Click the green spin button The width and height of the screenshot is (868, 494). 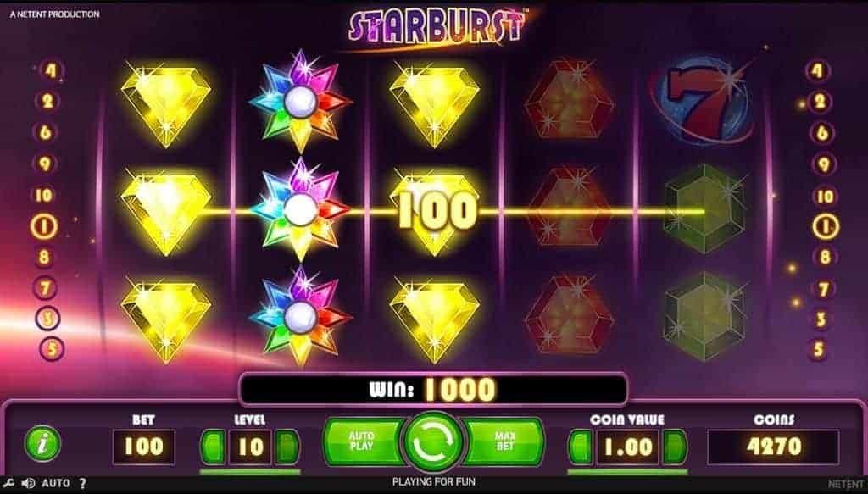(x=434, y=444)
